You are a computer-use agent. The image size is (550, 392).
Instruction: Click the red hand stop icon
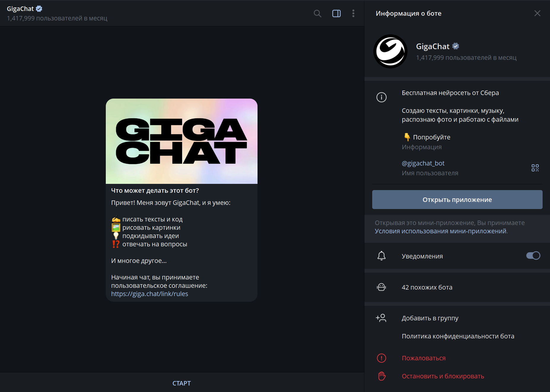(x=382, y=376)
